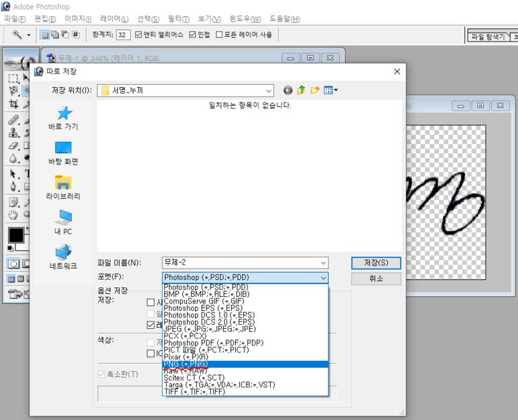Viewport: 518px width, 420px height.
Task: Check the first 저장 option checkbox
Action: (150, 302)
